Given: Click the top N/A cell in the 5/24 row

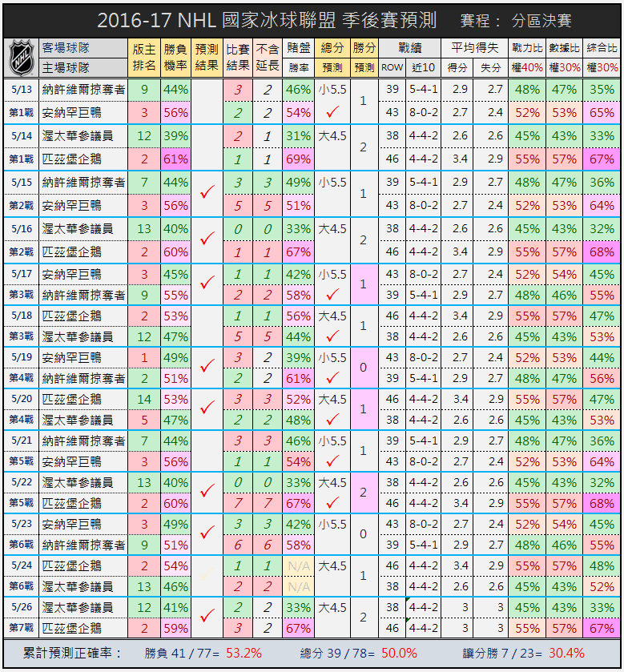Looking at the screenshot, I should click(298, 566).
